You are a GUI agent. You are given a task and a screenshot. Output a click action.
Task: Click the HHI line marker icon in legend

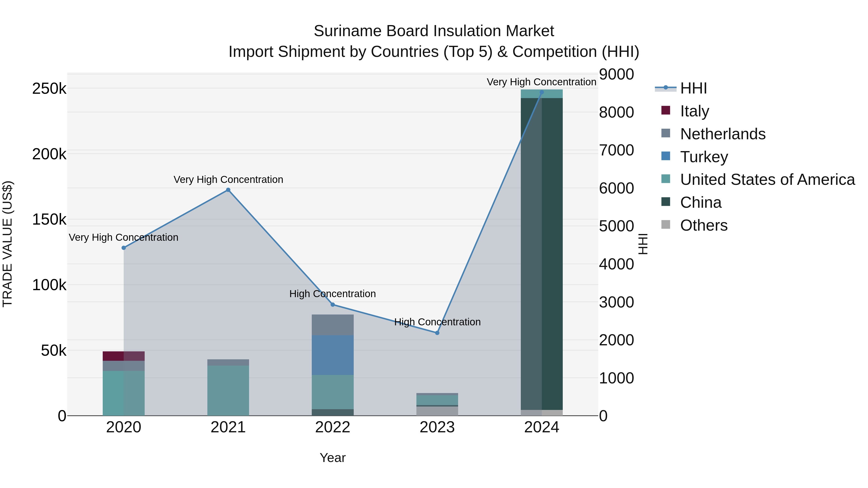point(665,87)
